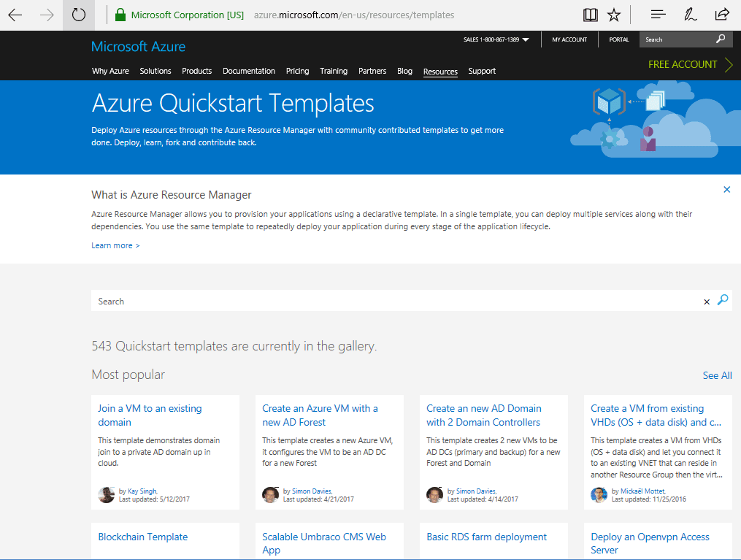741x560 pixels.
Task: Click the FREE ACCOUNT link
Action: 683,64
